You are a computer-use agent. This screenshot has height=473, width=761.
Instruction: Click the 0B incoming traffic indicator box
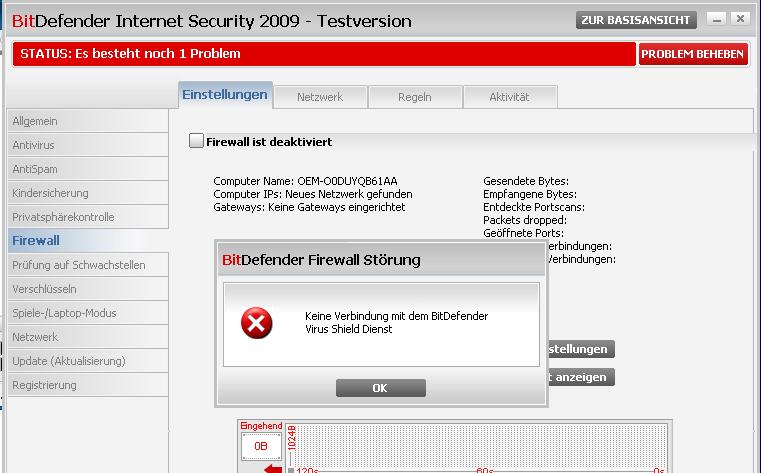pyautogui.click(x=261, y=446)
